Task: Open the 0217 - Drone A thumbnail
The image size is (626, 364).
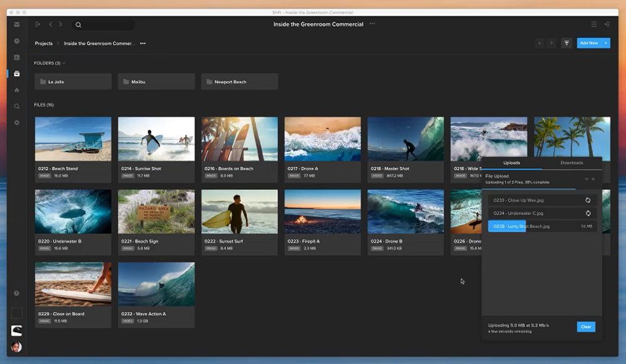Action: pyautogui.click(x=322, y=139)
